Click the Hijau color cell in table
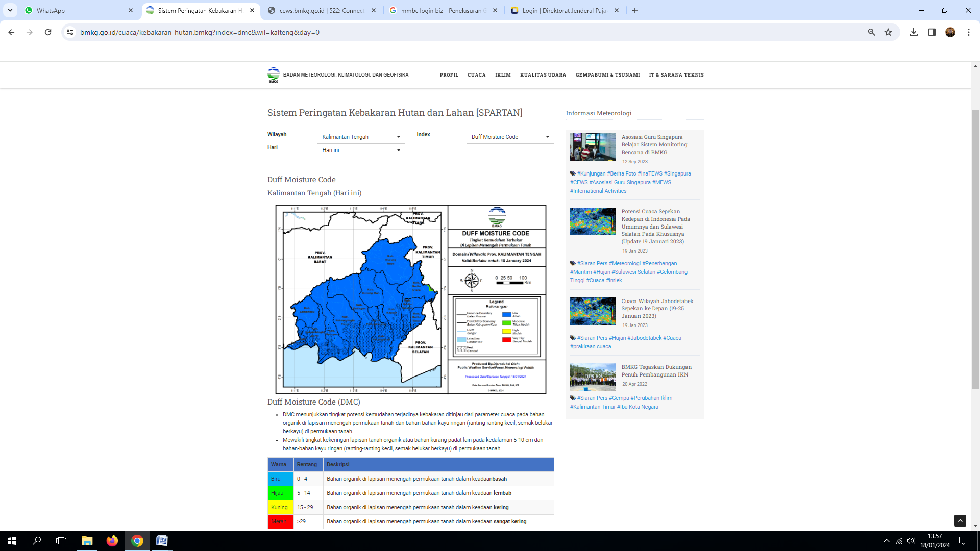980x551 pixels. point(281,493)
